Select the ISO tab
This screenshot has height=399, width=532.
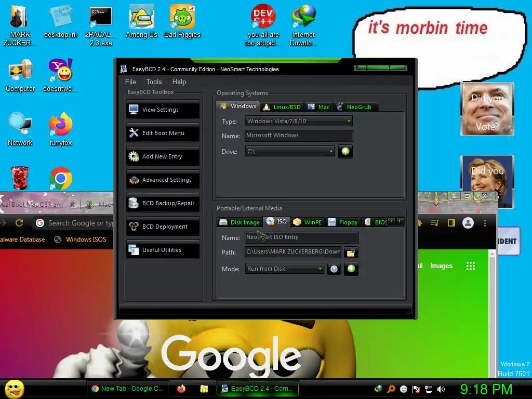[276, 221]
